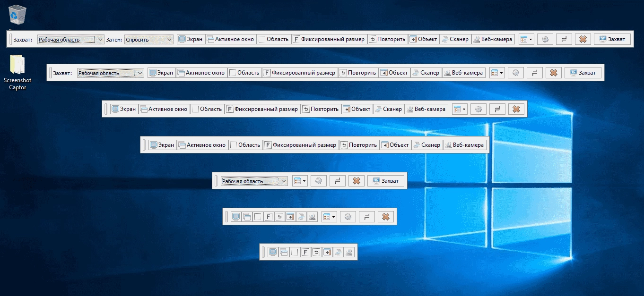Choose Фиксированный размер in the topmost toolbar
644x296 pixels.
(329, 39)
